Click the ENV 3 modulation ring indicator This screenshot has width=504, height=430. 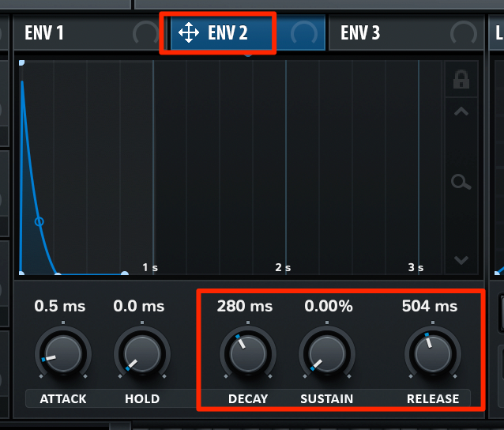[464, 33]
